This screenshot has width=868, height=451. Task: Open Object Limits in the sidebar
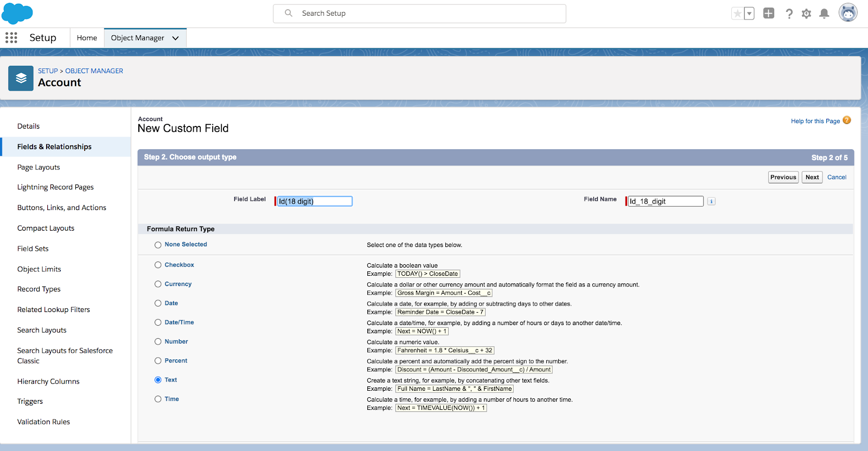[x=39, y=269]
